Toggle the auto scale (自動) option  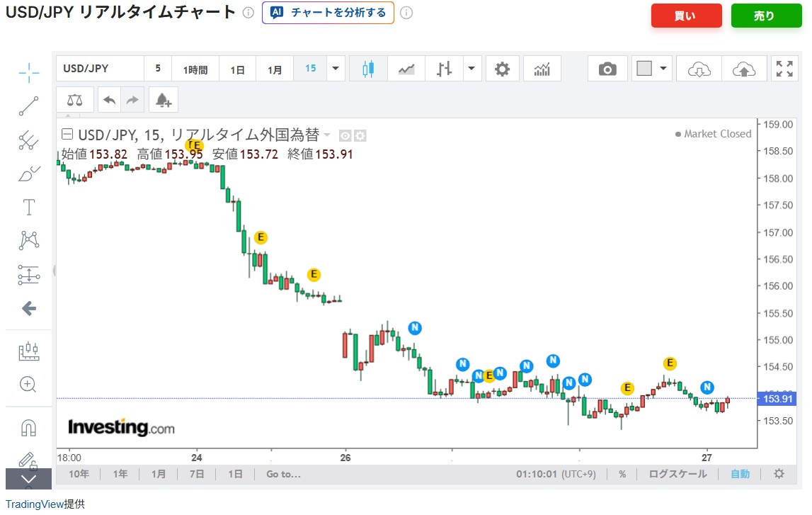740,474
